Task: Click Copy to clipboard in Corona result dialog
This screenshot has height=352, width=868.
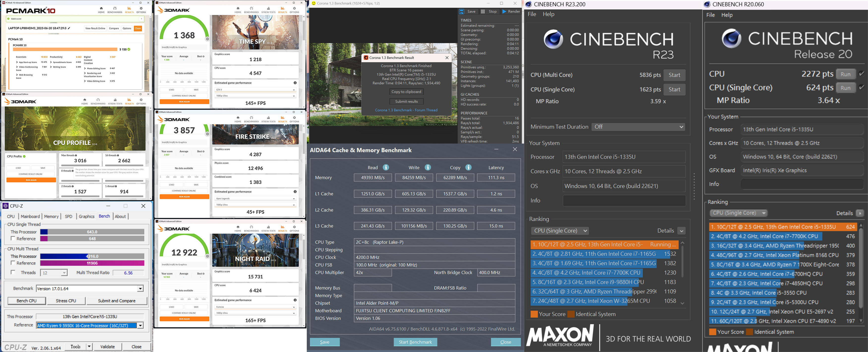Action: (406, 92)
